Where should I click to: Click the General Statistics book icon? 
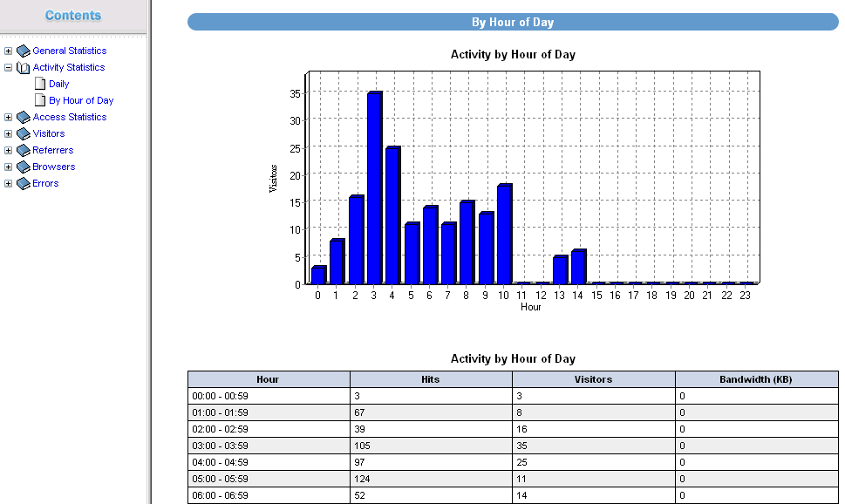24,51
